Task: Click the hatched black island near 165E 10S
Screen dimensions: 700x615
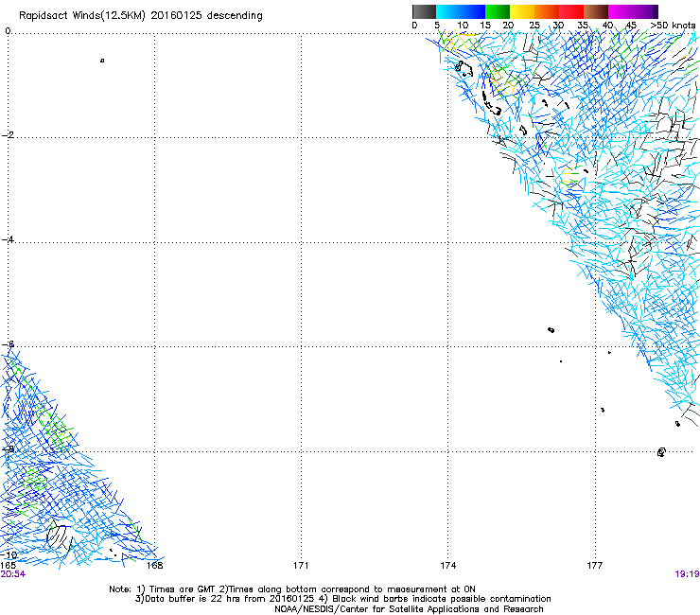Action: tap(60, 536)
